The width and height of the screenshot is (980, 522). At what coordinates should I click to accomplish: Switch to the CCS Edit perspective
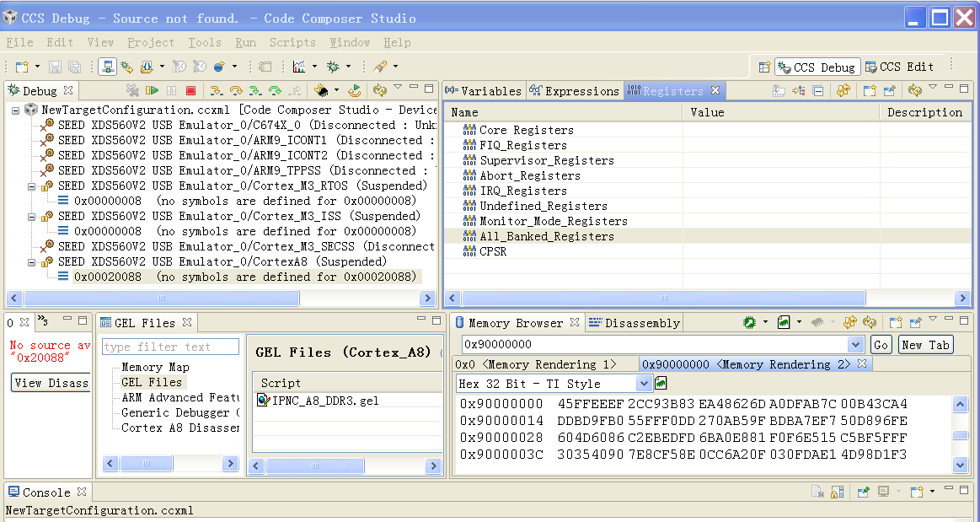899,67
